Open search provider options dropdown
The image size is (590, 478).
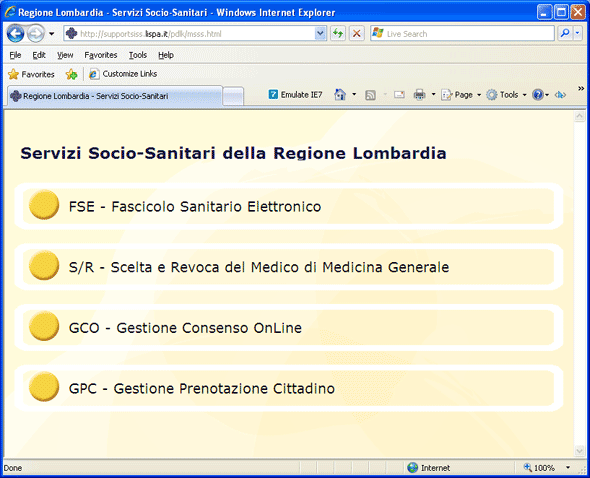pyautogui.click(x=578, y=34)
